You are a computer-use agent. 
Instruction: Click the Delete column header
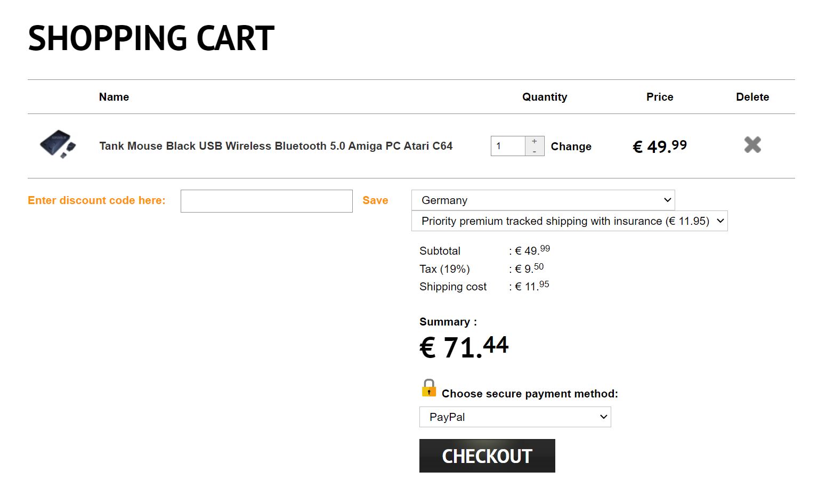(752, 97)
